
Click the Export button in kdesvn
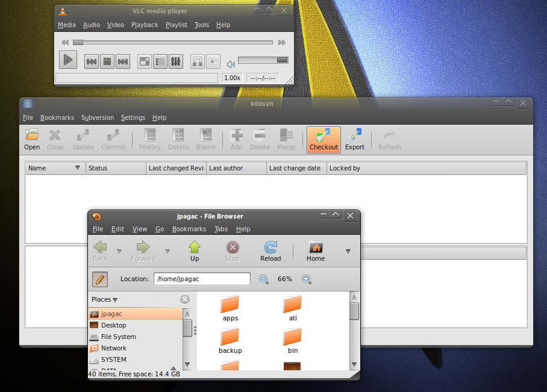click(355, 140)
